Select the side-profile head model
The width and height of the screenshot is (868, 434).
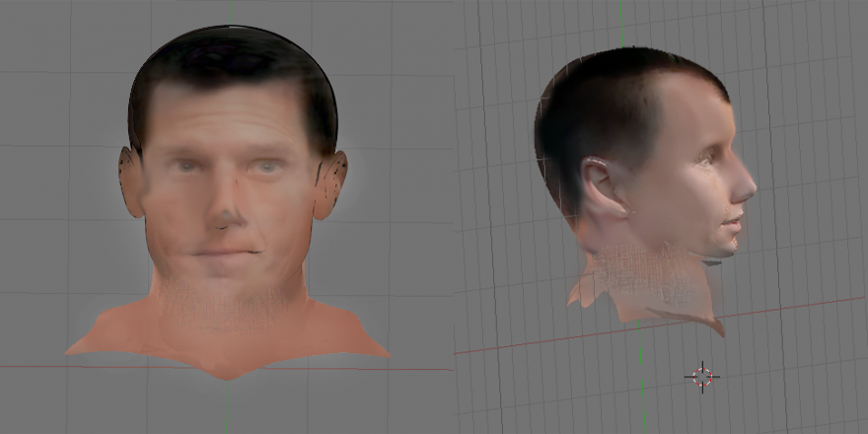[645, 191]
